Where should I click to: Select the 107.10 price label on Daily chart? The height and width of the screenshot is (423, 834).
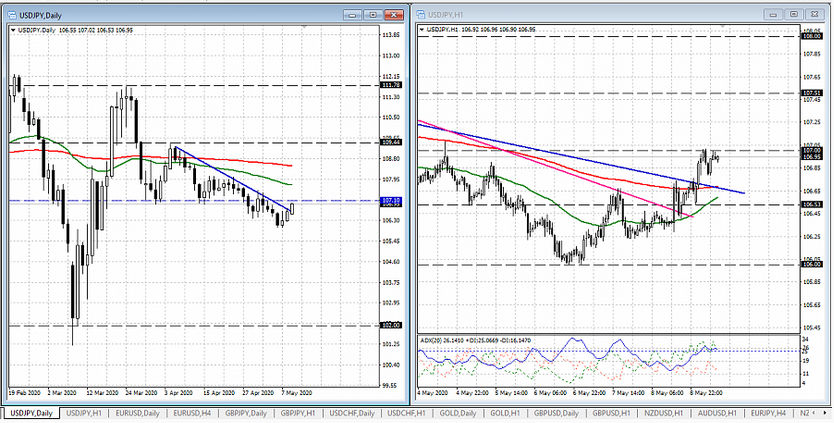pos(391,201)
